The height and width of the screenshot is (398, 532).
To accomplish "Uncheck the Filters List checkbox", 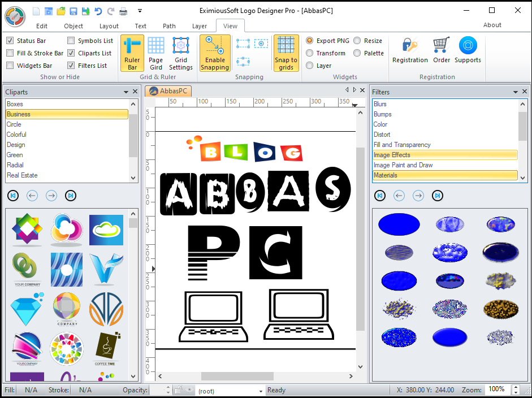I will click(71, 66).
